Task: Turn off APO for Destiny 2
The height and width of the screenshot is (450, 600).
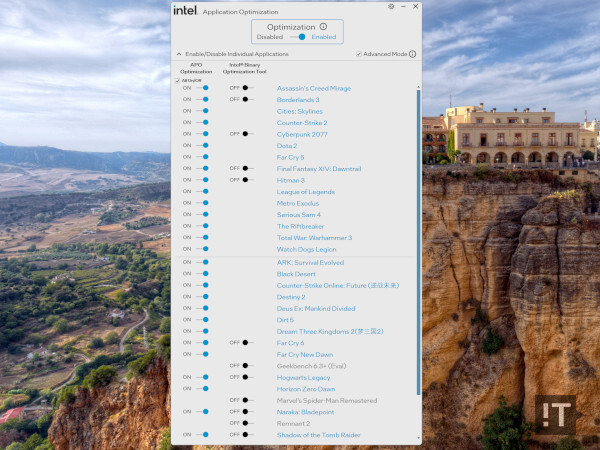Action: [202, 297]
